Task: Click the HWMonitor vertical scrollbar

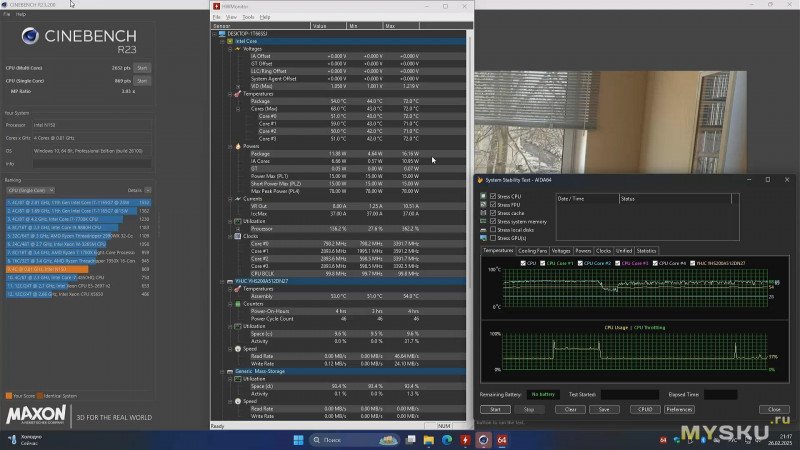Action: (x=469, y=225)
